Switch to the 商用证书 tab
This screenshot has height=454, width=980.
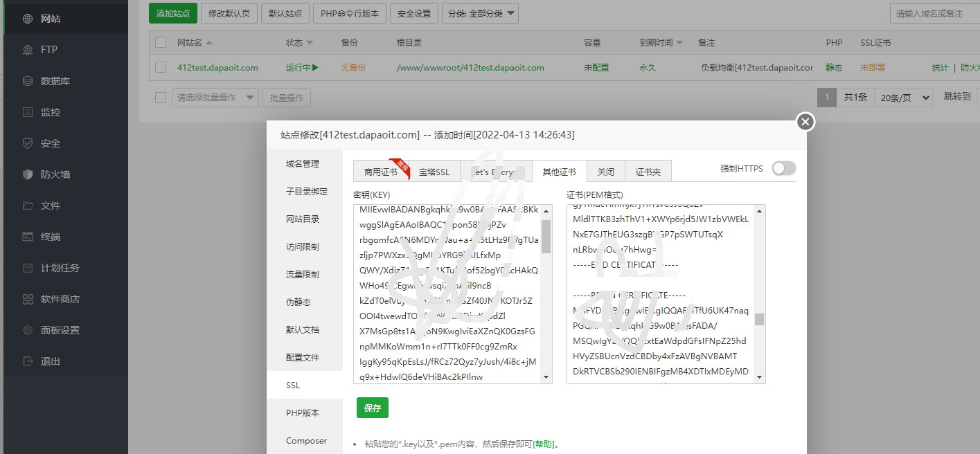381,172
